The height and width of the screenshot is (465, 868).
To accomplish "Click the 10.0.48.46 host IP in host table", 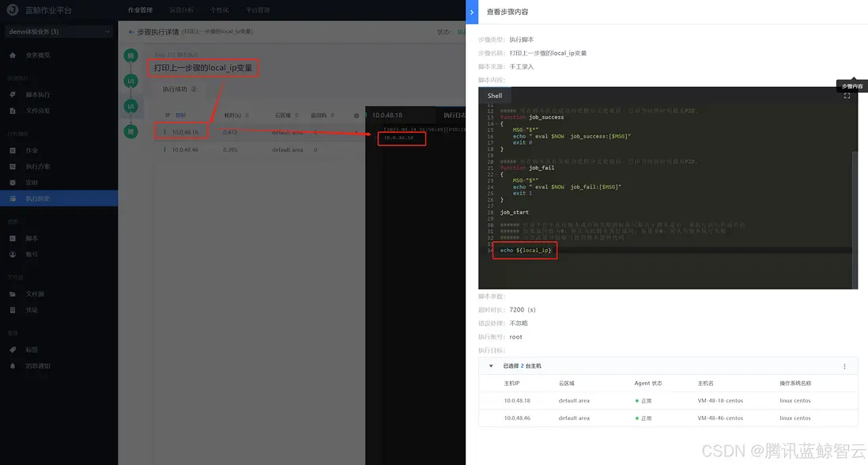I will tap(517, 418).
